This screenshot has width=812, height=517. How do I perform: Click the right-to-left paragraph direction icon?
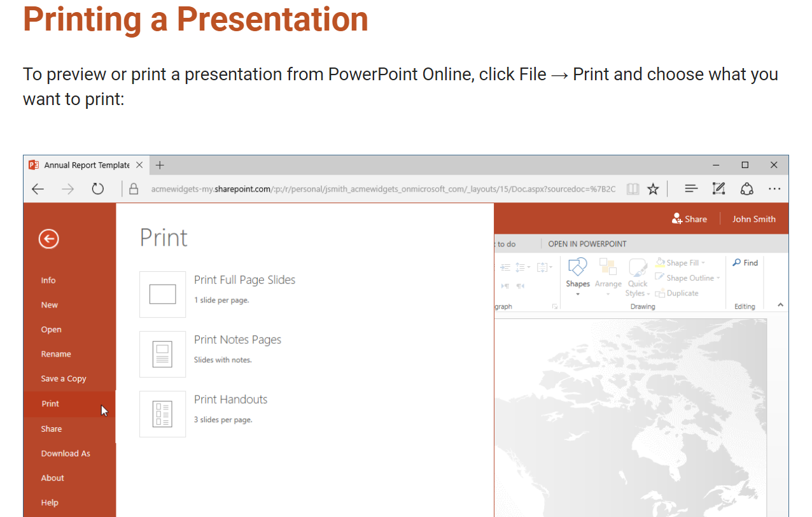click(521, 287)
